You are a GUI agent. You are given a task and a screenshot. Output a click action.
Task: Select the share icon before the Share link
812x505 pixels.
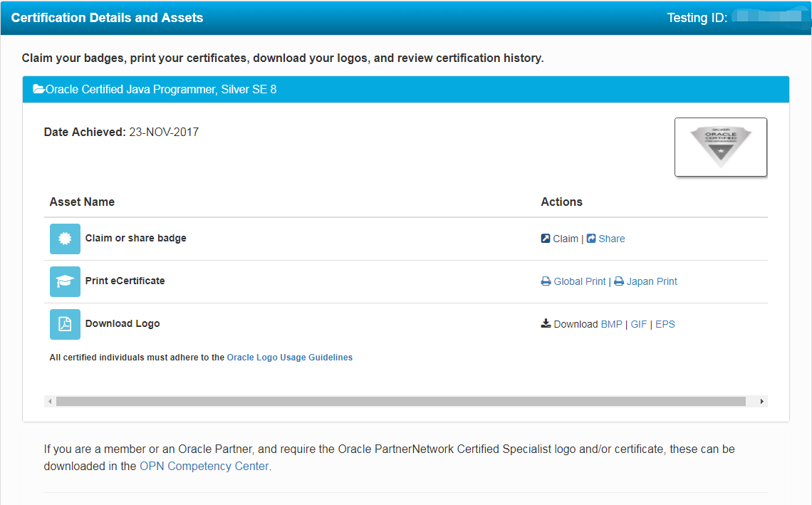pyautogui.click(x=591, y=238)
